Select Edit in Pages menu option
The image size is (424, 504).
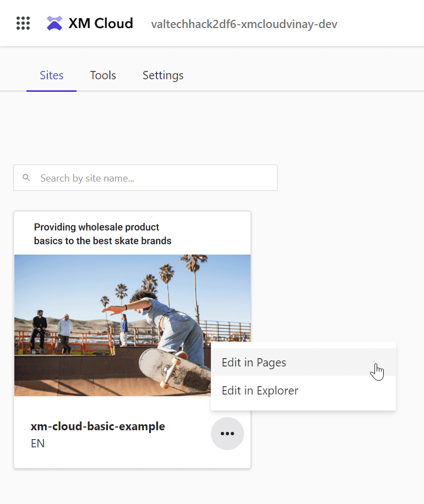(303, 362)
